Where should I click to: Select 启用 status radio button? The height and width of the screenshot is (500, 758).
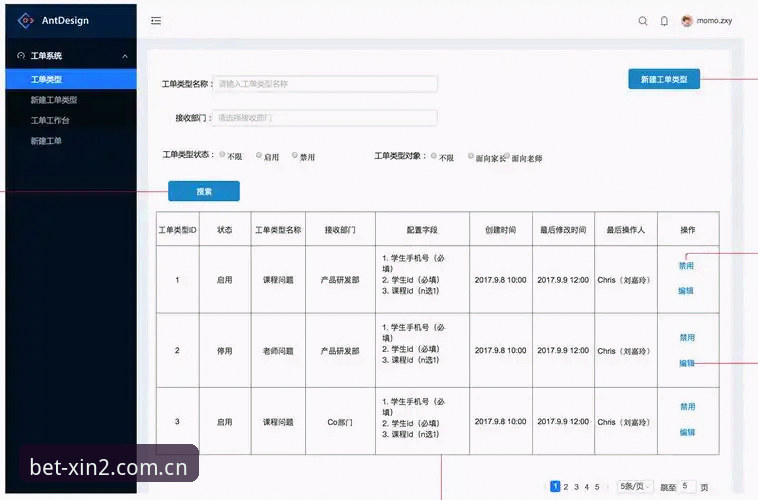tap(259, 155)
